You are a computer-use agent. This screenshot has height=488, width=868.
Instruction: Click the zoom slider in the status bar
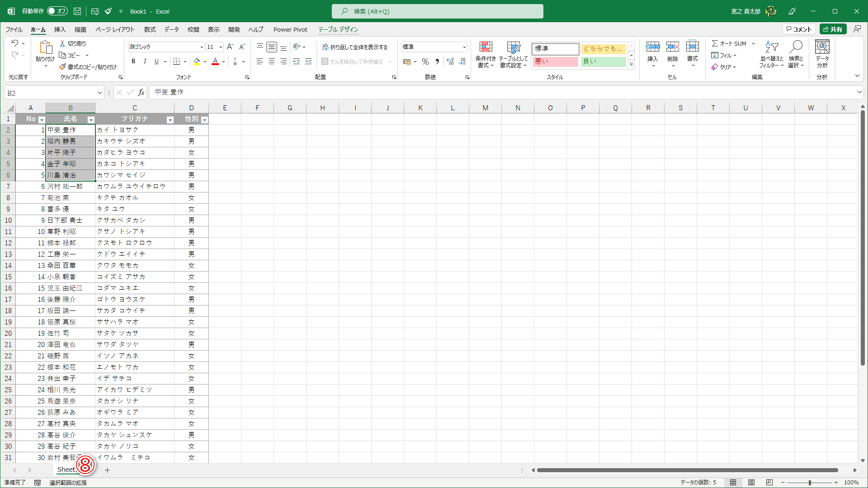tap(810, 483)
